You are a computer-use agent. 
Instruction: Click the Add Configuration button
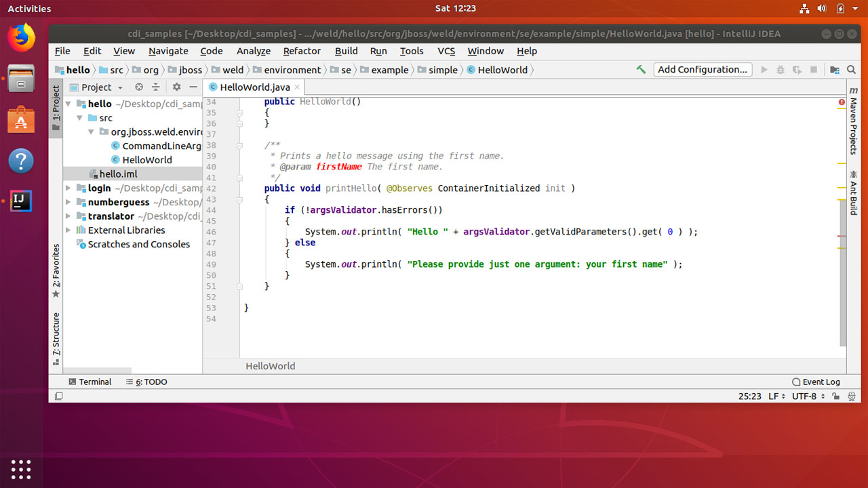pyautogui.click(x=703, y=69)
